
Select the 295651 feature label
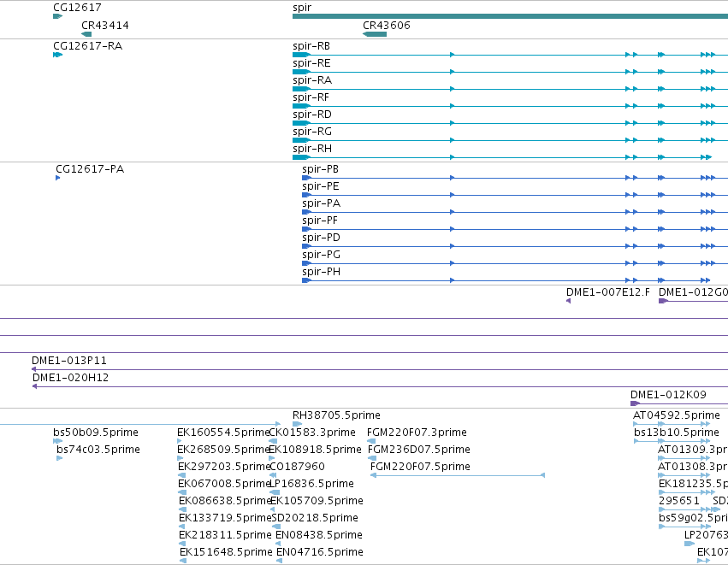pyautogui.click(x=678, y=501)
